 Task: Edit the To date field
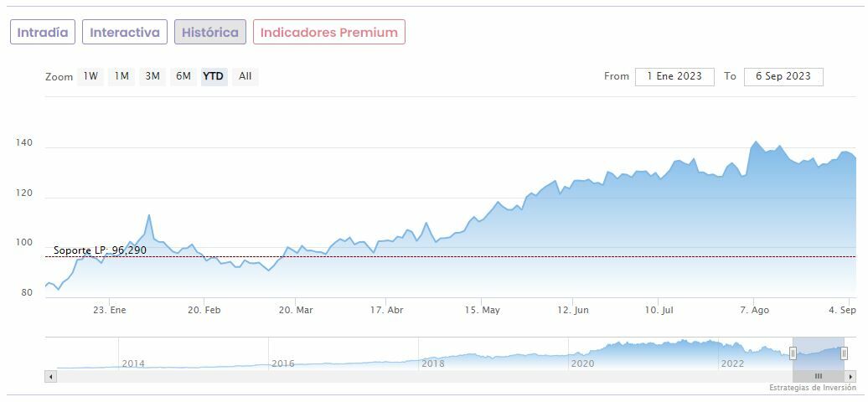[x=783, y=76]
